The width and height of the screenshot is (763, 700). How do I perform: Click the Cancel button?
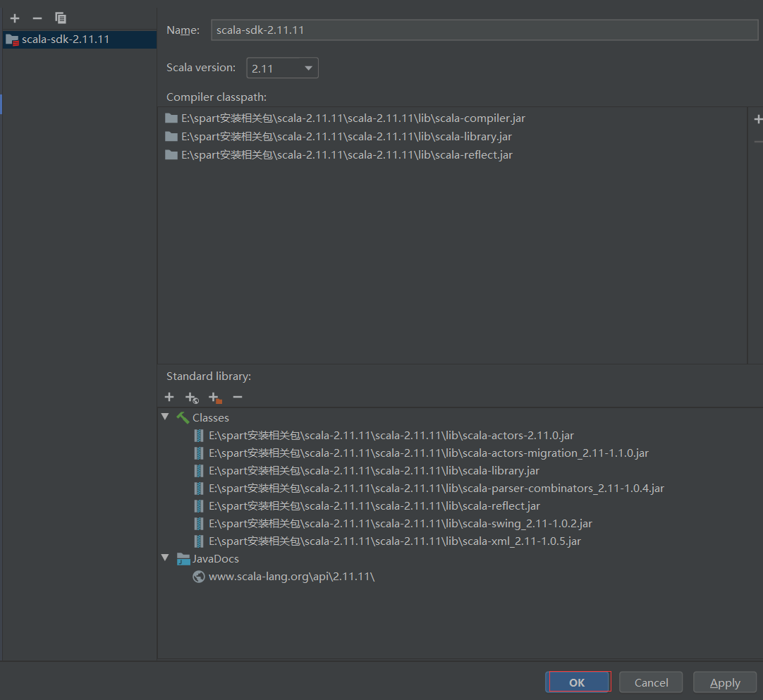(651, 682)
